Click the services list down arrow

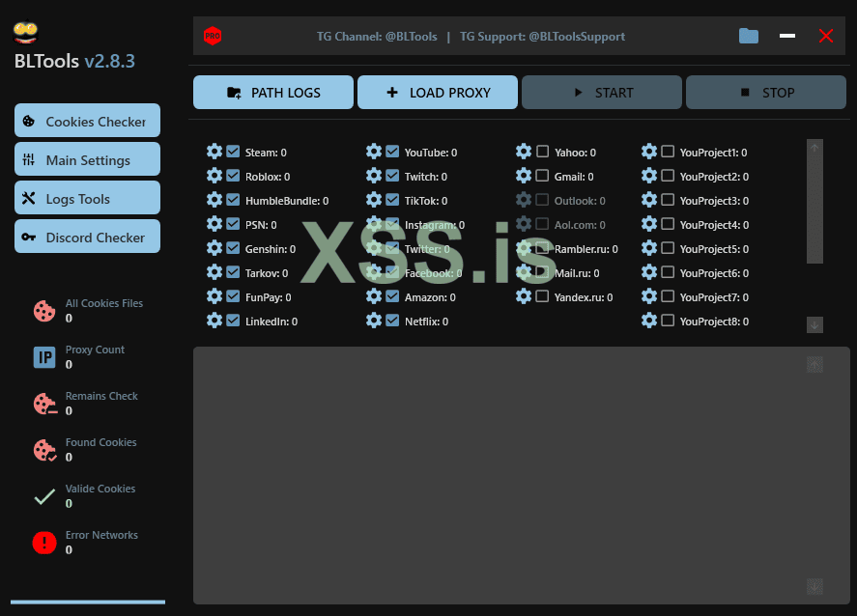pos(814,325)
